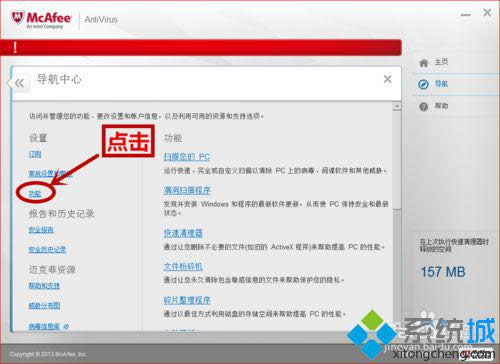Viewport: 500px width, 364px height.
Task: Open the circled 功能 link under 设置
Action: (x=35, y=194)
